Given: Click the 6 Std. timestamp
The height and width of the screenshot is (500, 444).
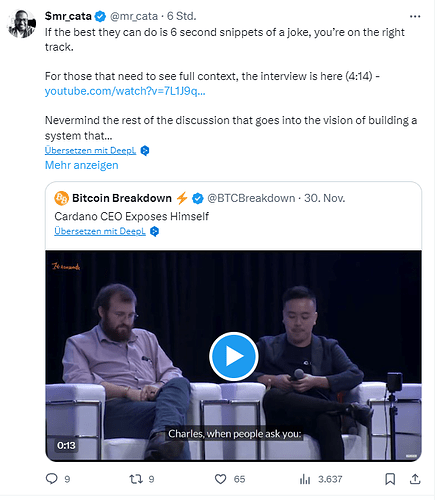Looking at the screenshot, I should [x=182, y=16].
